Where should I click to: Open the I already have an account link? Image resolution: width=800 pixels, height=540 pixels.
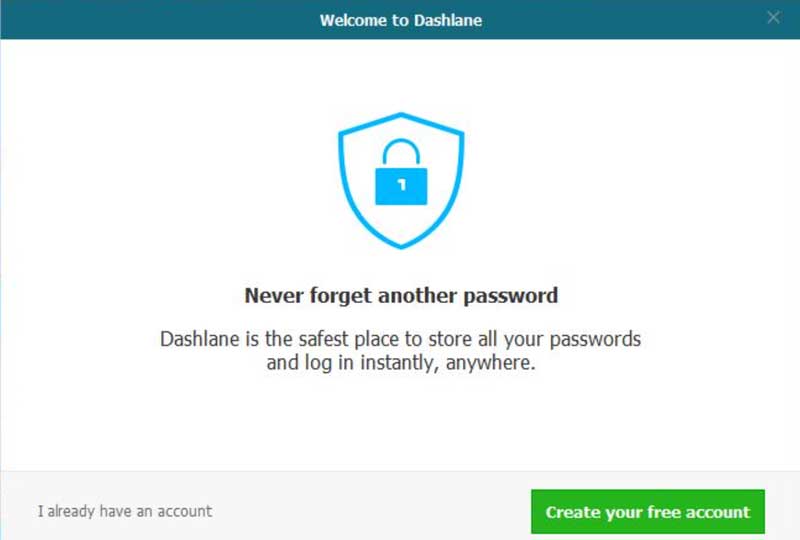[x=125, y=511]
